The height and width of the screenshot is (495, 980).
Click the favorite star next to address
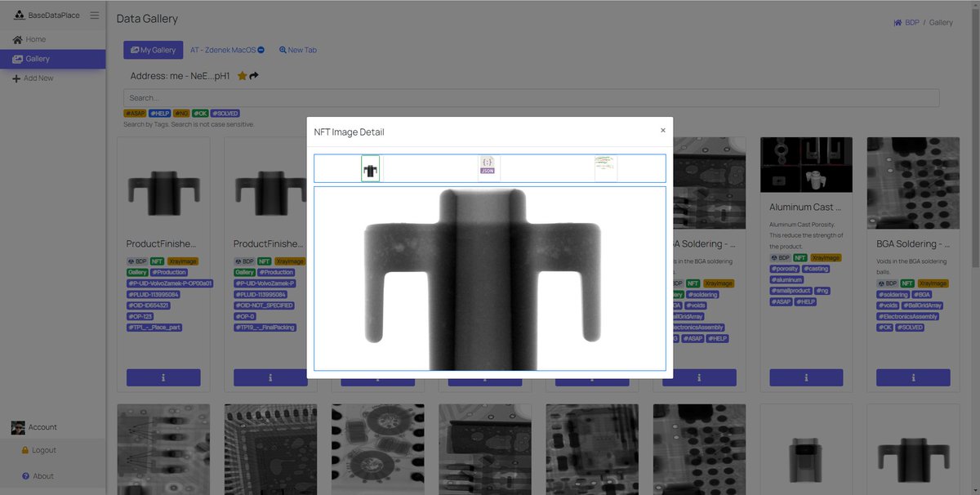point(242,76)
